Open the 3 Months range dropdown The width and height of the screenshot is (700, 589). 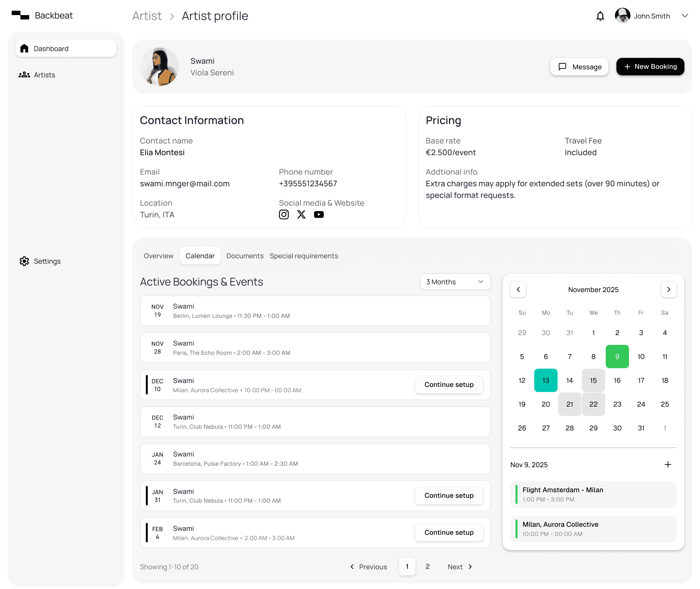coord(455,282)
